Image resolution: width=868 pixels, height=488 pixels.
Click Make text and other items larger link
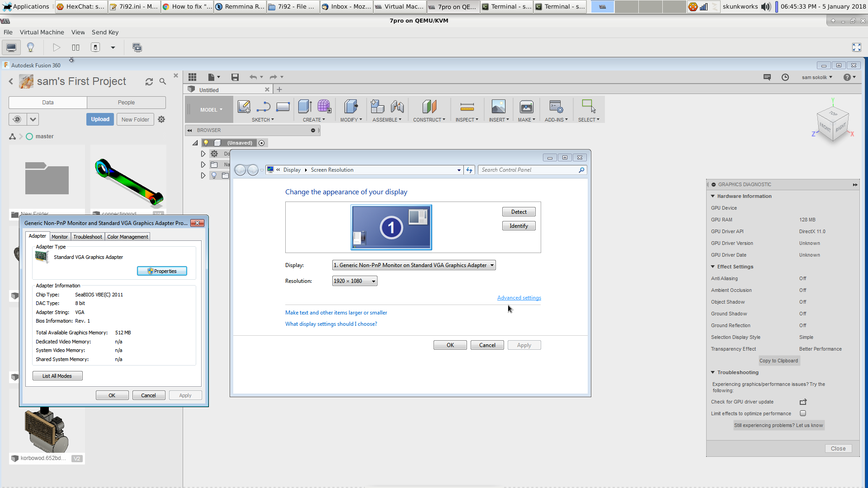coord(336,313)
